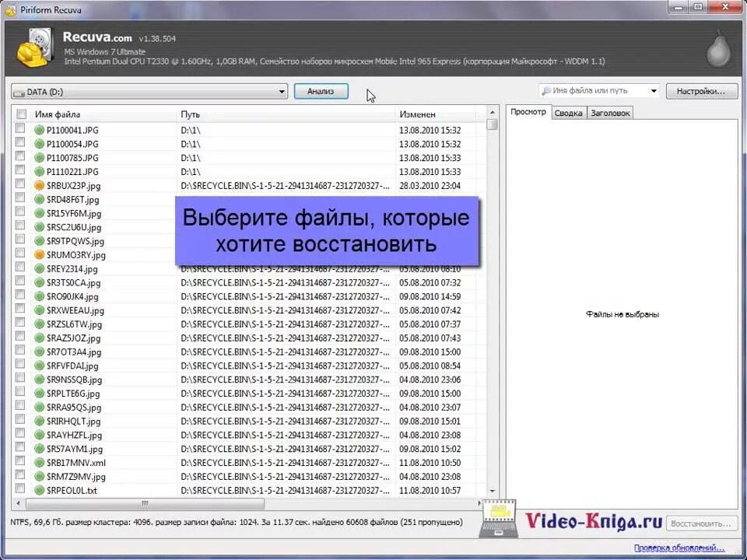747x560 pixels.
Task: Click into the Имя файла или путь field
Action: click(598, 91)
